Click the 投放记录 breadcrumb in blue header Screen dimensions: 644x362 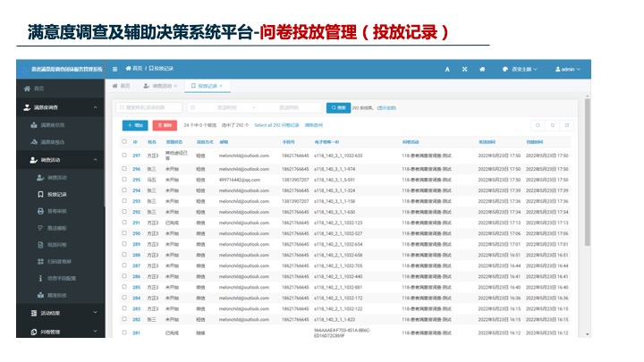tap(161, 69)
